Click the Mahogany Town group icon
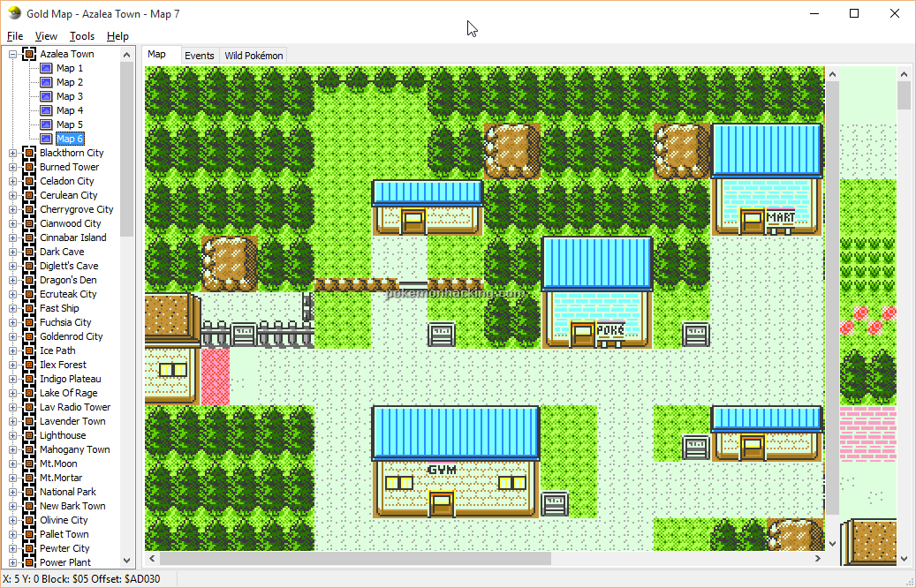Screen dimensions: 916x588 29,449
